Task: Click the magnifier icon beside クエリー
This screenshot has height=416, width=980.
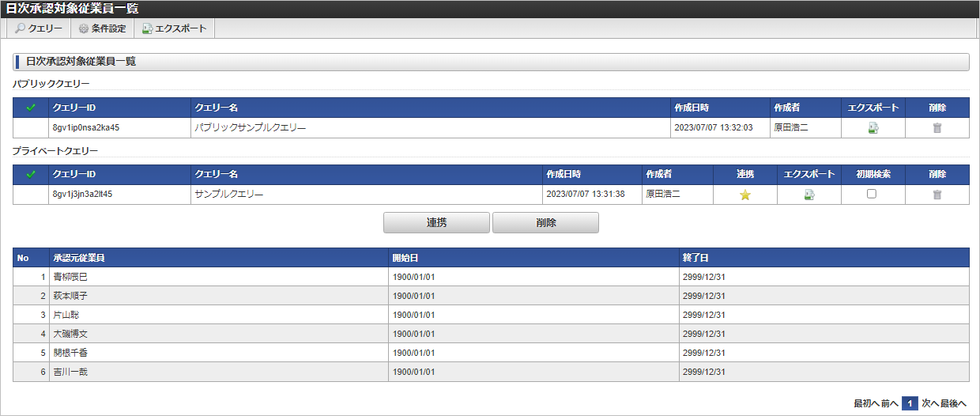Action: pos(20,28)
